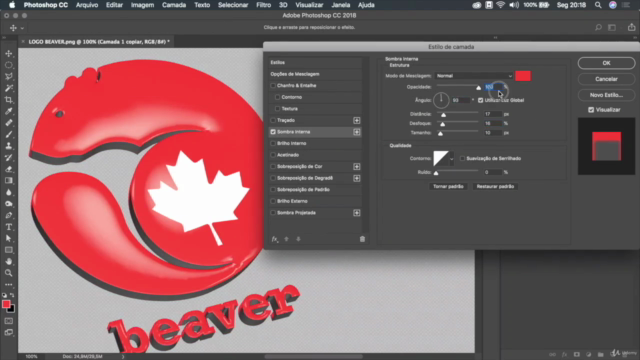
Task: Open the Contorno curve picker arrow
Action: click(451, 158)
